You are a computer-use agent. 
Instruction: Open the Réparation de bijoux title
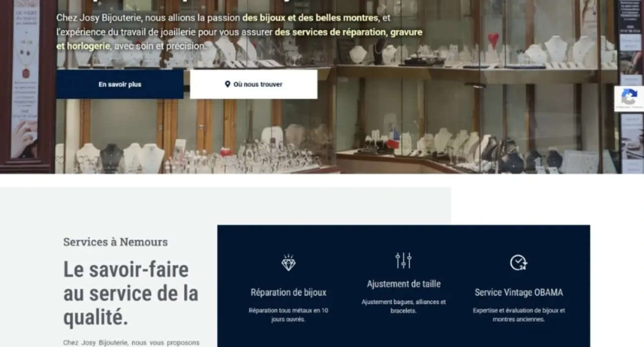click(x=288, y=292)
